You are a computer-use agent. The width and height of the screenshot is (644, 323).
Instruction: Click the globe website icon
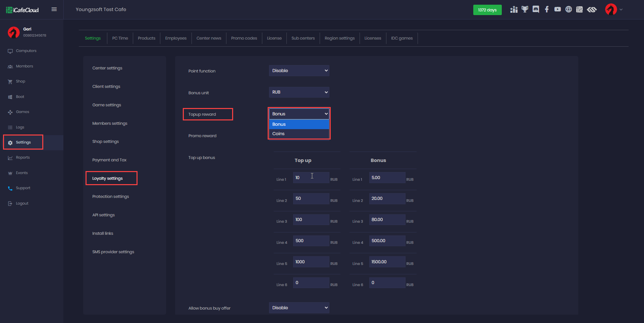tap(569, 9)
